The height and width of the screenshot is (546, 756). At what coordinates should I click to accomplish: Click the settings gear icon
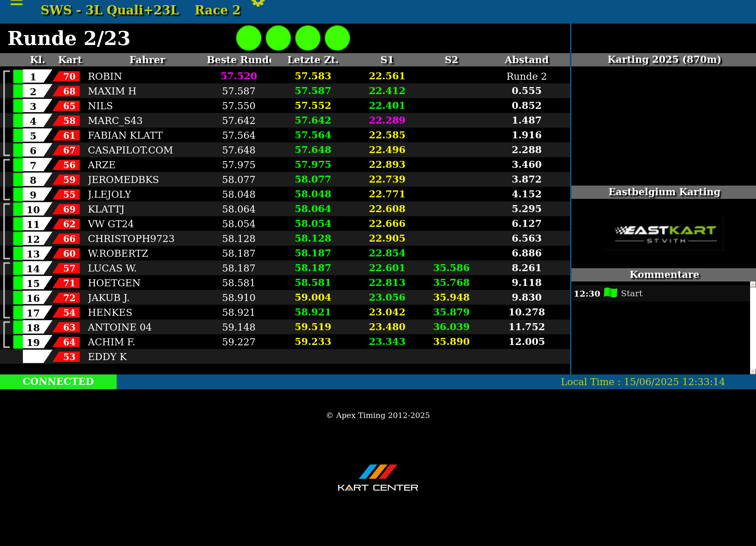click(258, 3)
